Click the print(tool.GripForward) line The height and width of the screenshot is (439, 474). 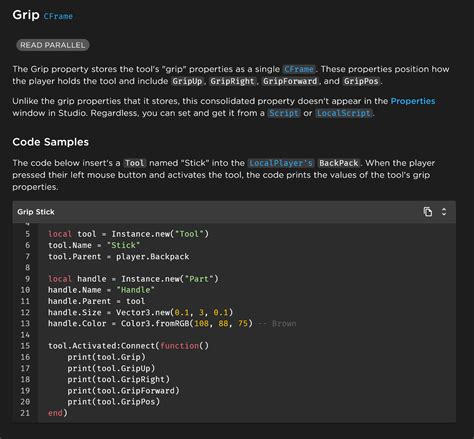pyautogui.click(x=123, y=390)
